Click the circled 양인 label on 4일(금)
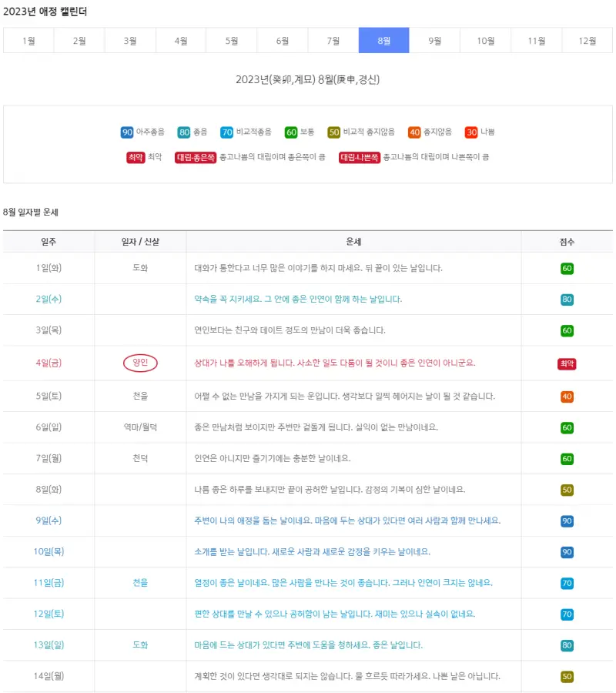The height and width of the screenshot is (693, 616). tap(139, 362)
